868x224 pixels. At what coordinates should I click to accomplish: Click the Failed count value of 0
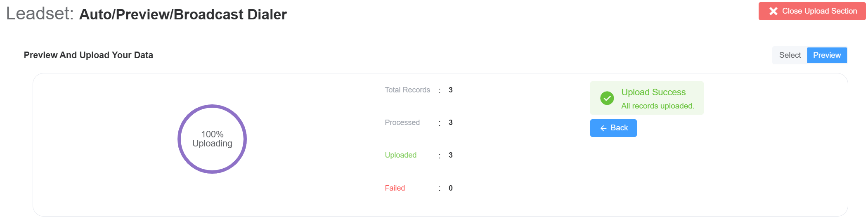(x=450, y=188)
